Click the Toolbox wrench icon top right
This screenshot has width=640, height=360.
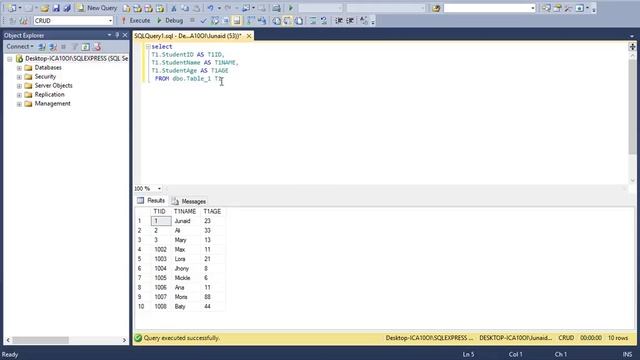tap(568, 8)
